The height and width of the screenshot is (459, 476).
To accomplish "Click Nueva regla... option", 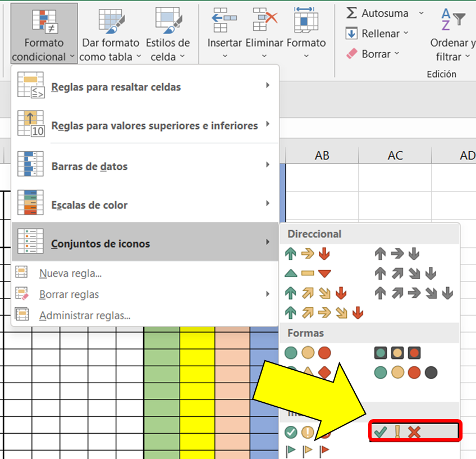I will point(70,274).
